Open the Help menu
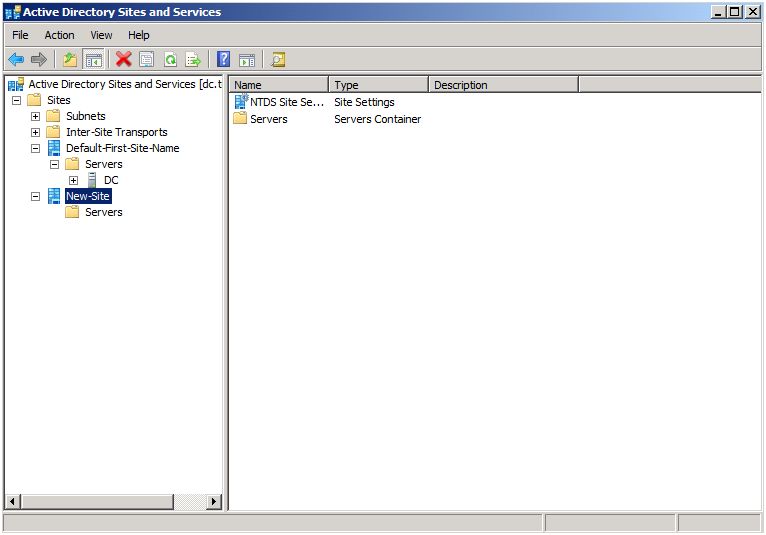 (x=139, y=35)
